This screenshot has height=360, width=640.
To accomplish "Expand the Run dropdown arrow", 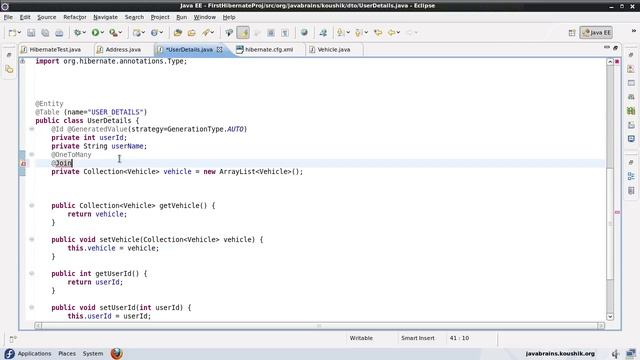I will click(102, 33).
